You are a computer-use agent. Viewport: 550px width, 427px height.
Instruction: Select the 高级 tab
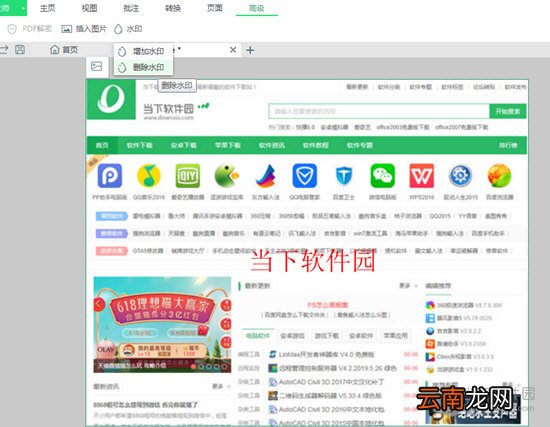tap(256, 8)
